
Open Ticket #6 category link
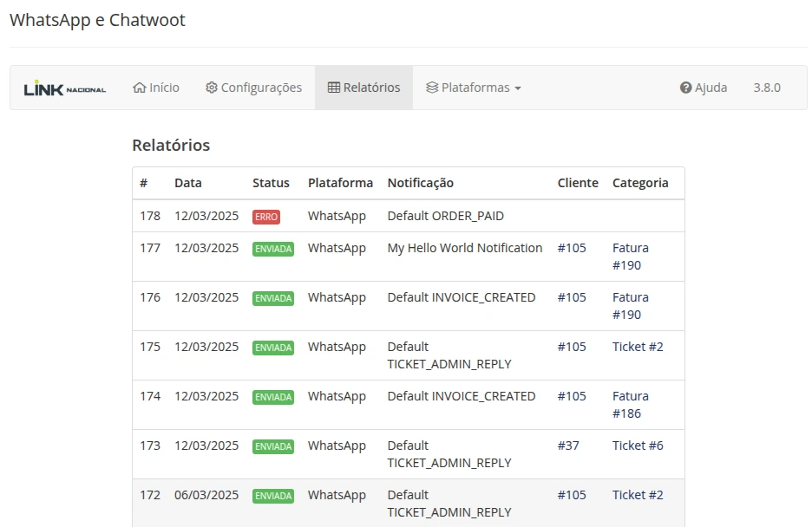pos(638,446)
